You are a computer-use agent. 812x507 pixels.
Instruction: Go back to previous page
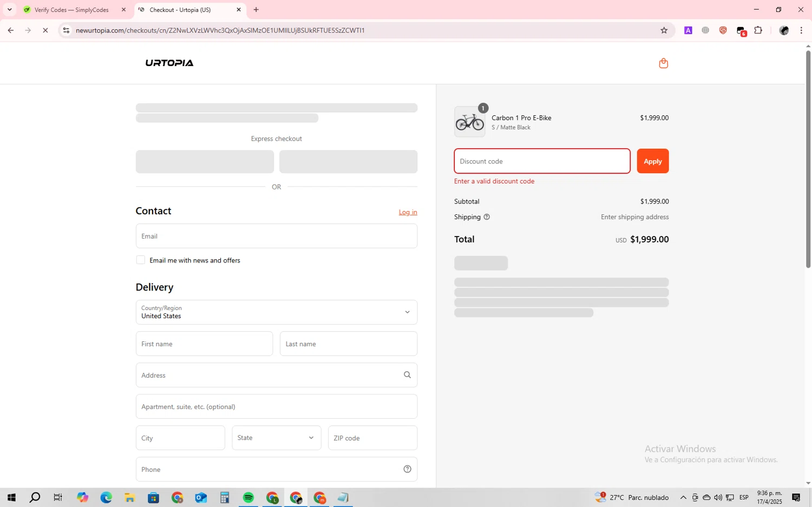[x=11, y=30]
